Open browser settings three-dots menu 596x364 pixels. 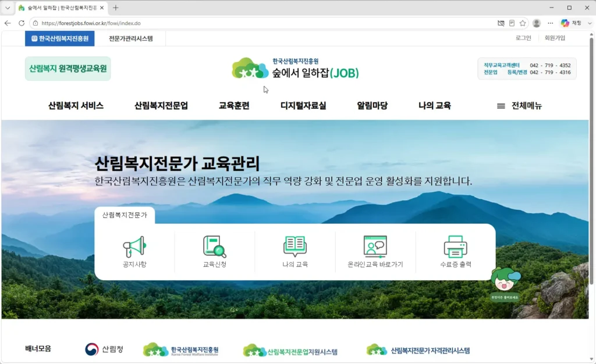point(551,23)
